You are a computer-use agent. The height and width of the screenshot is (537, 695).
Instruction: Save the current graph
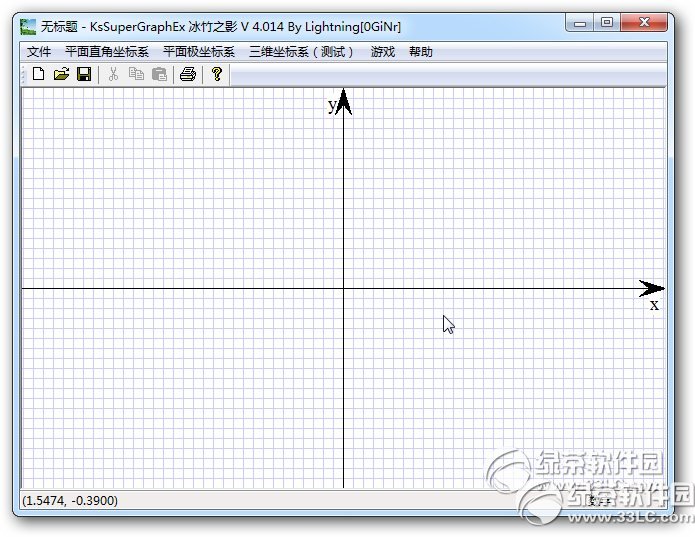[x=84, y=74]
